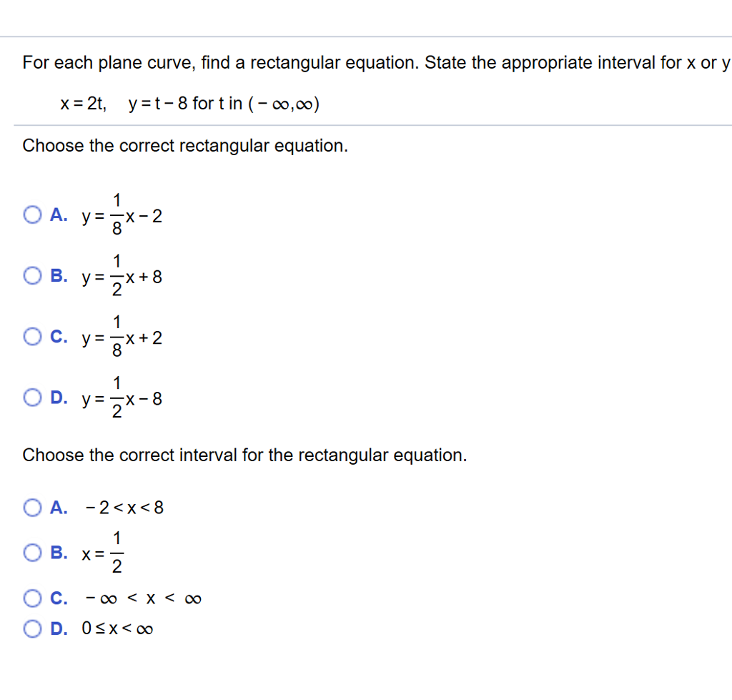Click the equation y = 1/2x - 8 text

122,398
